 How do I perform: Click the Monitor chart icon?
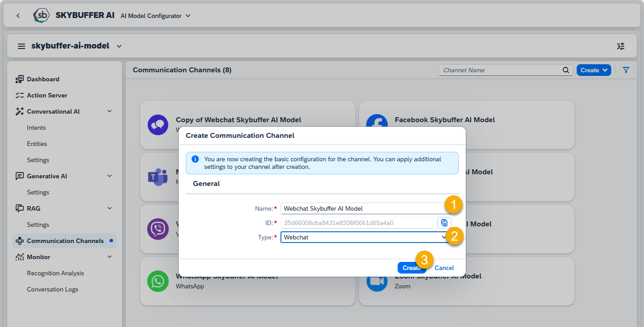19,257
